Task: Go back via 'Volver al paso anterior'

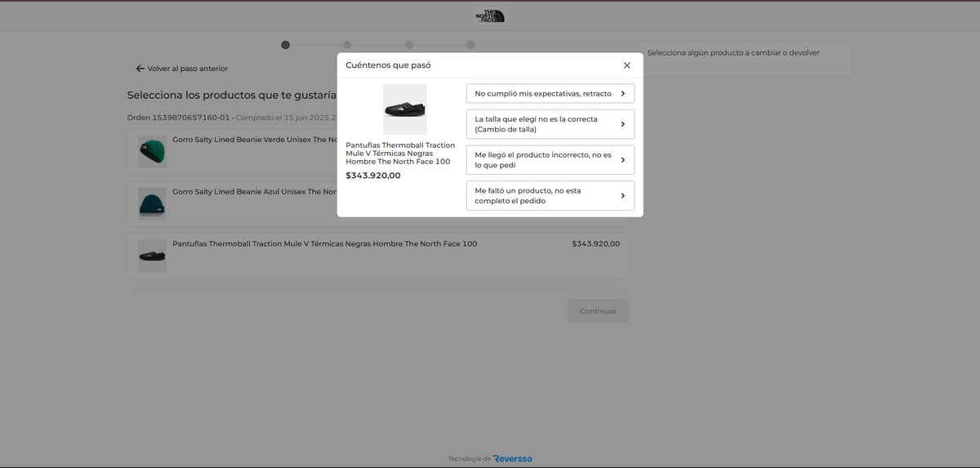Action: (182, 69)
